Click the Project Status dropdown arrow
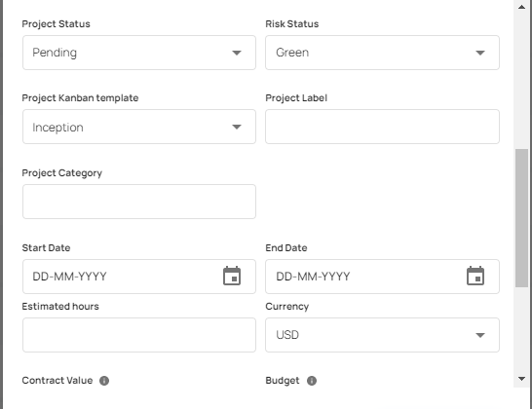 [x=237, y=53]
